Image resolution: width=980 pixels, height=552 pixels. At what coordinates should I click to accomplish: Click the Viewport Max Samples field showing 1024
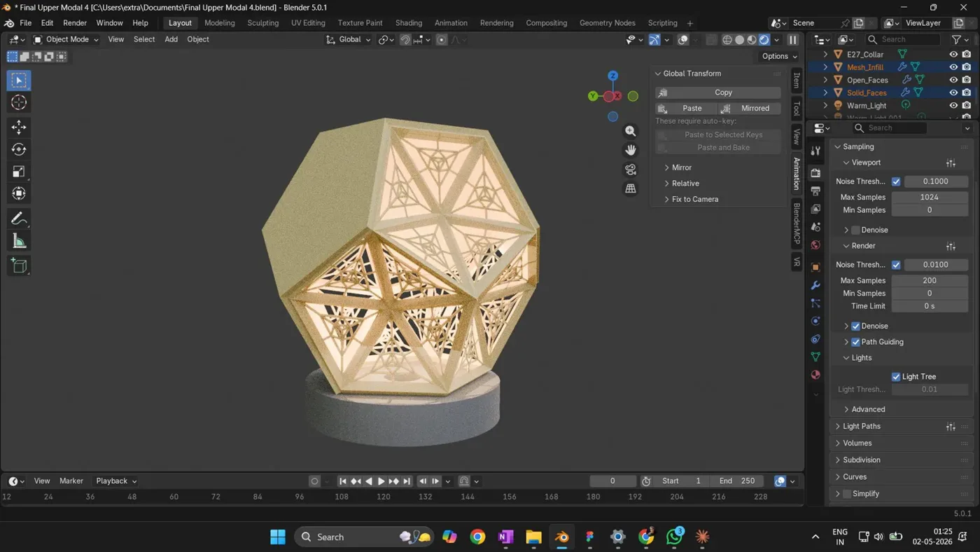[930, 197]
